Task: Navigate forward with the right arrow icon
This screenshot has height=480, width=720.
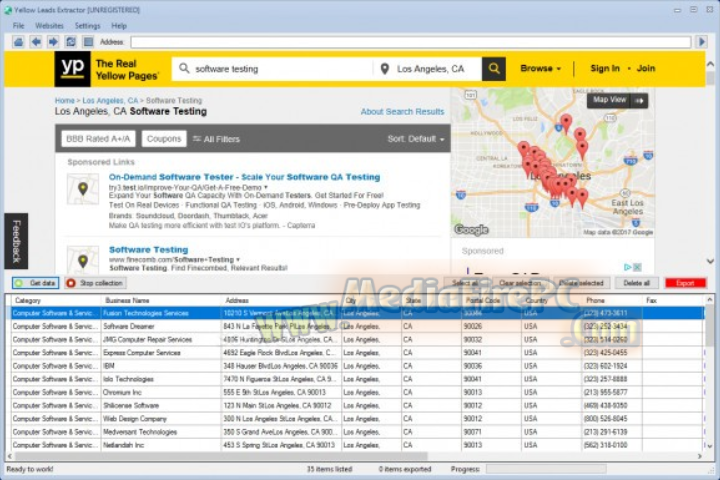Action: click(x=53, y=42)
